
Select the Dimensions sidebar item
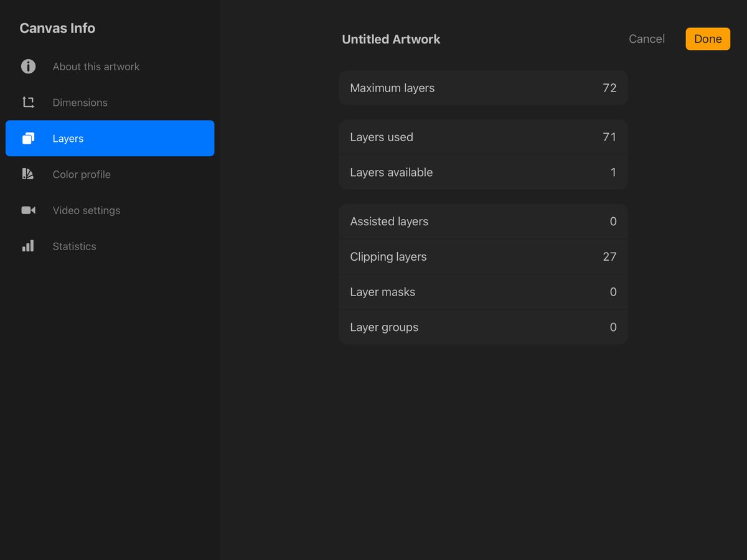tap(110, 103)
